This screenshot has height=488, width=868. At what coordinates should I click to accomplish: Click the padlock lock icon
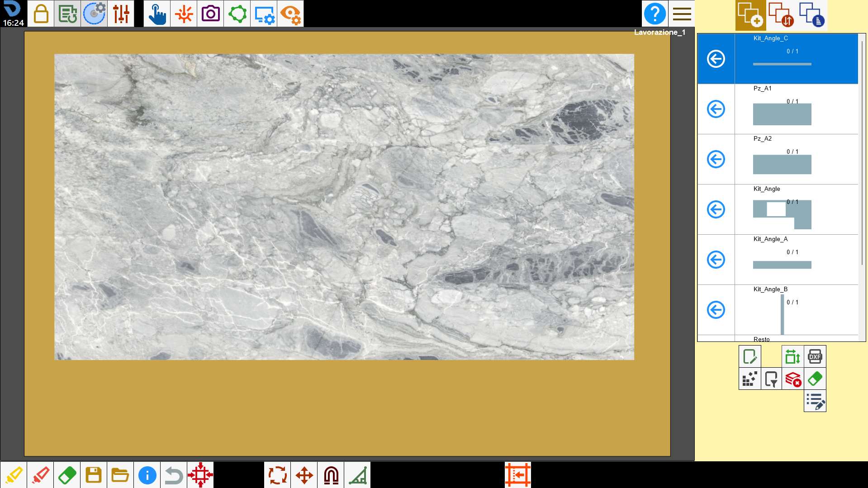[41, 14]
